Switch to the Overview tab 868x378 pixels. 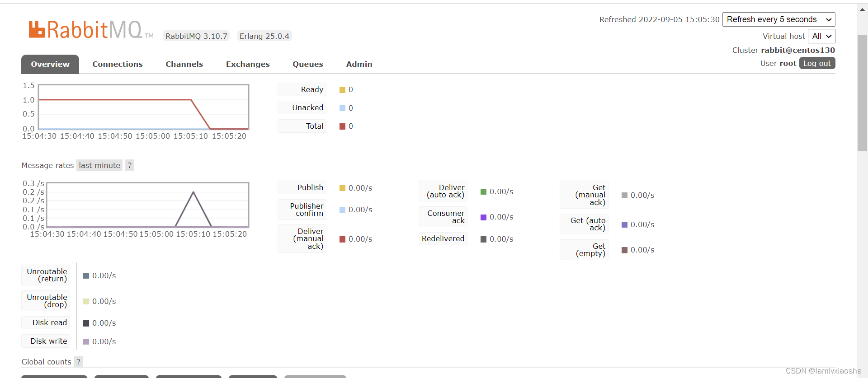click(x=50, y=64)
